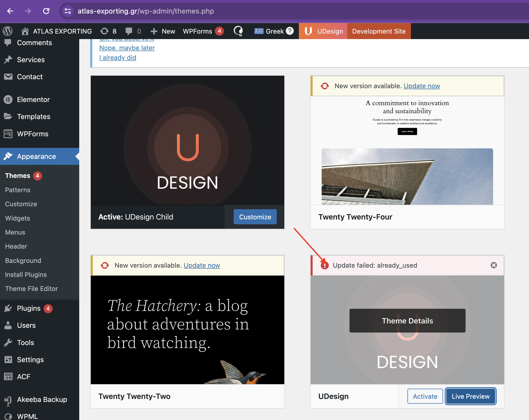Click the Twenty Twenty-Two theme screenshot
The image size is (529, 420).
pyautogui.click(x=188, y=330)
